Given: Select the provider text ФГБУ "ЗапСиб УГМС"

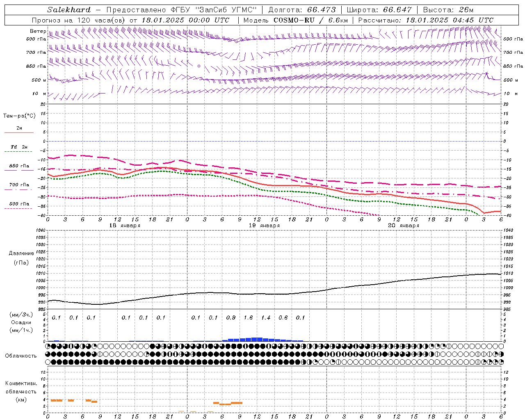Looking at the screenshot, I should [213, 10].
